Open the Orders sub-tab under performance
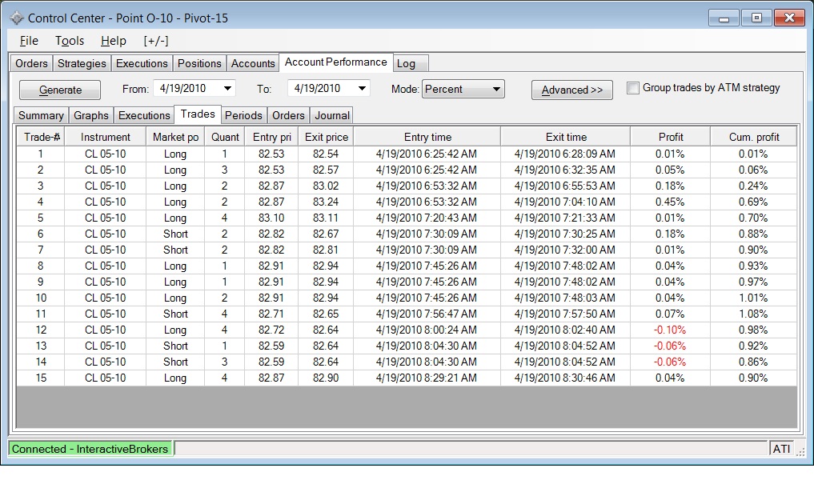The width and height of the screenshot is (814, 504). pyautogui.click(x=288, y=115)
